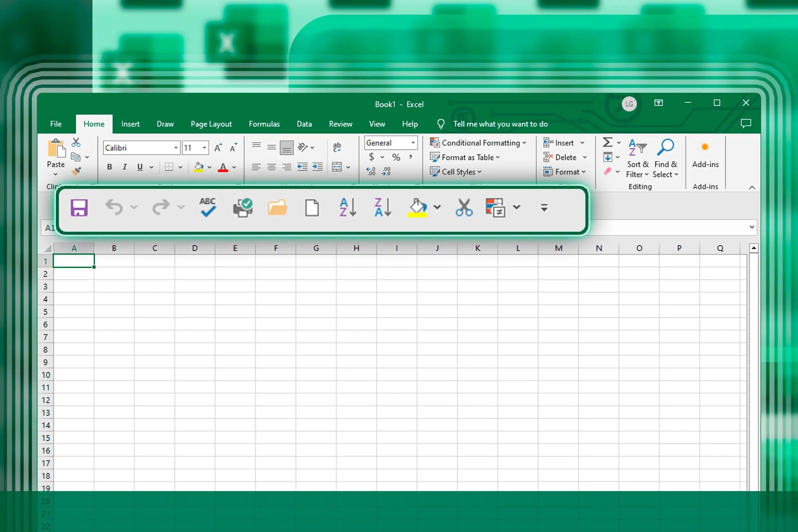Toggle bold formatting
This screenshot has height=532, width=798.
coord(109,167)
